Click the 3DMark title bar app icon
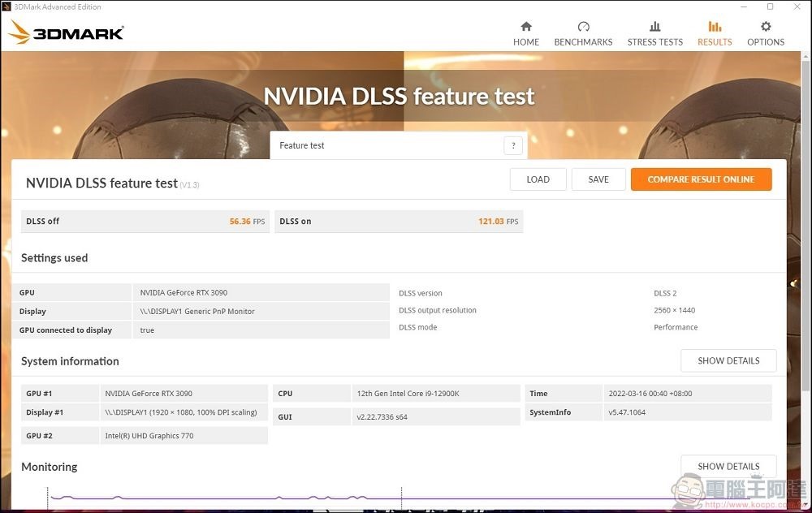 [6, 6]
